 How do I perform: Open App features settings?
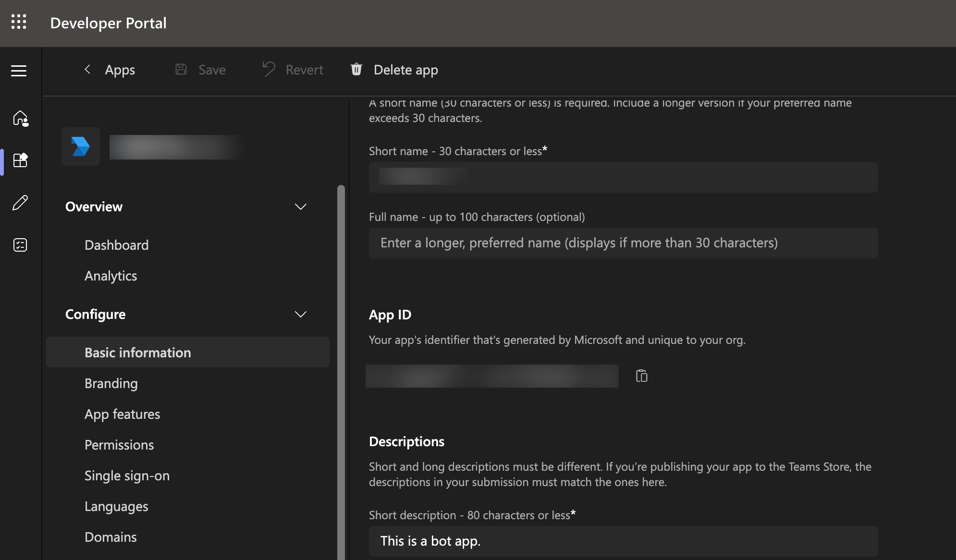[123, 414]
